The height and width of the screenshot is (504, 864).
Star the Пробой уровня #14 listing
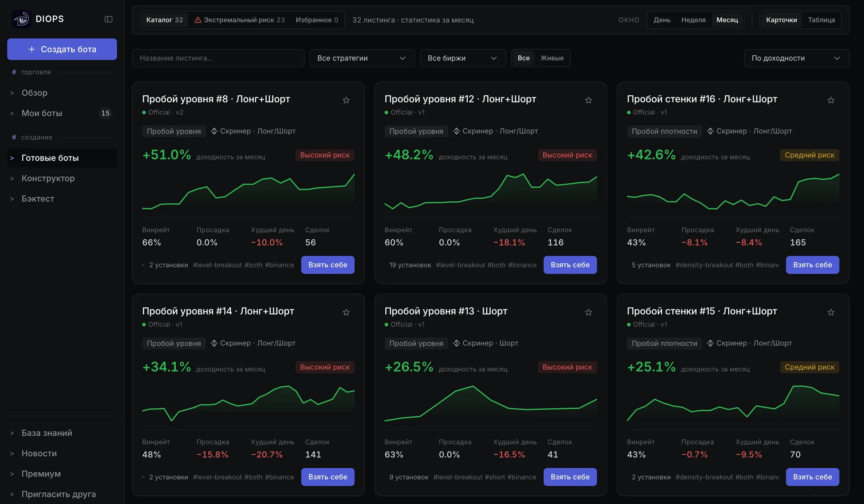[x=346, y=312]
